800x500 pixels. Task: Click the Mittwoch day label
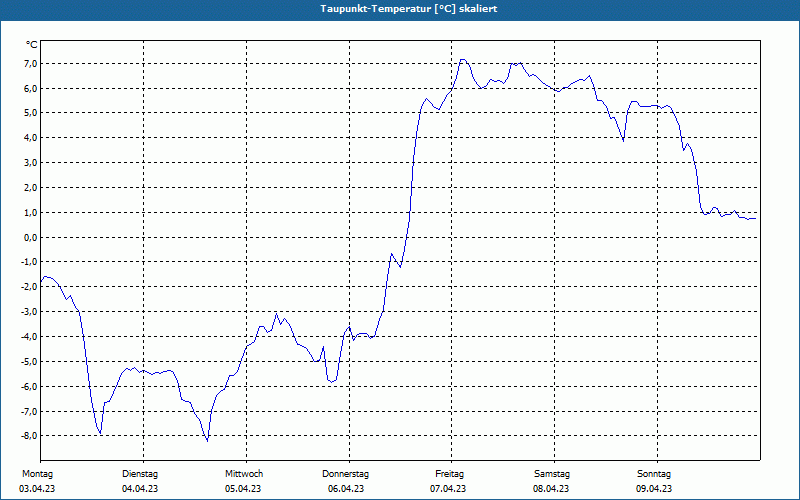click(244, 474)
